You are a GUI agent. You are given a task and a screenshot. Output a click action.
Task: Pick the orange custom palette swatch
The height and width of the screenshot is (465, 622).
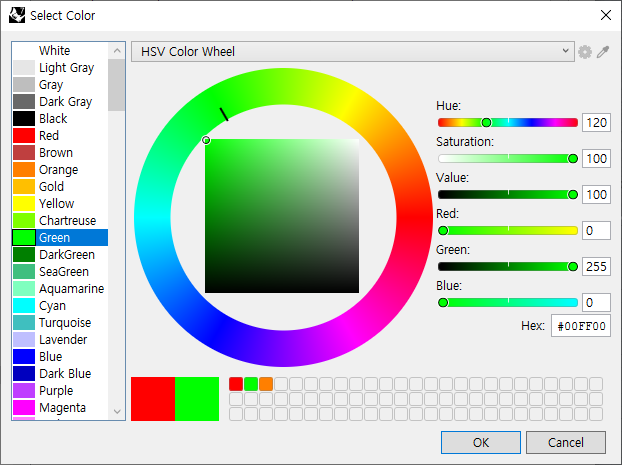[x=266, y=384]
